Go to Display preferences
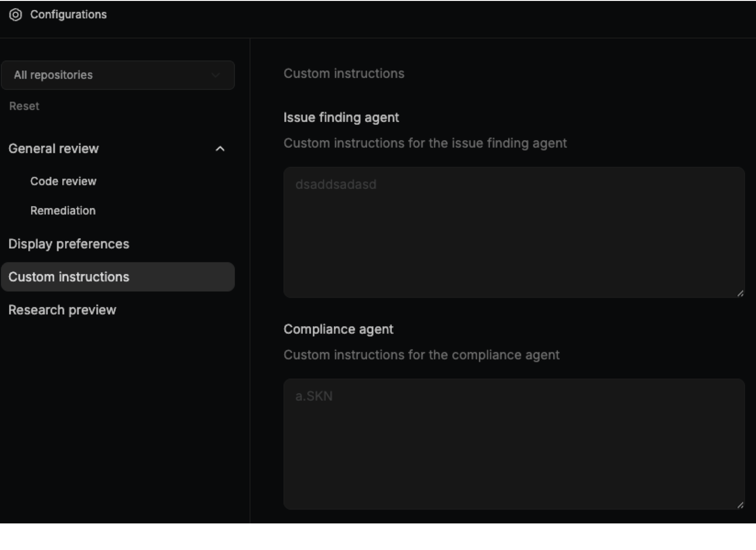The image size is (756, 550). (x=69, y=244)
